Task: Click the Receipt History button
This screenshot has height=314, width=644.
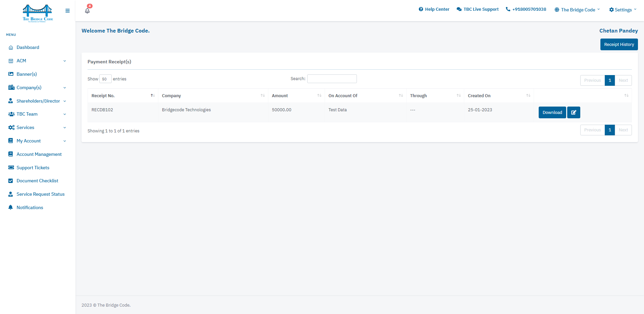Action: pos(619,45)
